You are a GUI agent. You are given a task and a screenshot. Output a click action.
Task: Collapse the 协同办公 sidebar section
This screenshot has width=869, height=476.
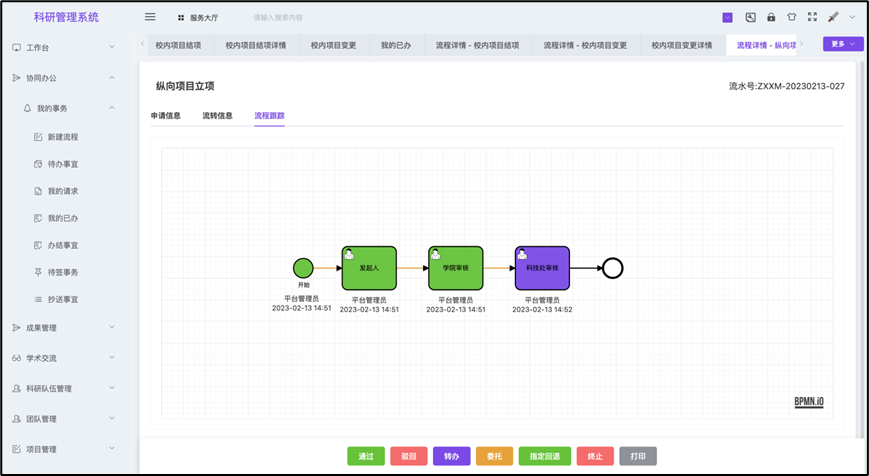click(60, 77)
